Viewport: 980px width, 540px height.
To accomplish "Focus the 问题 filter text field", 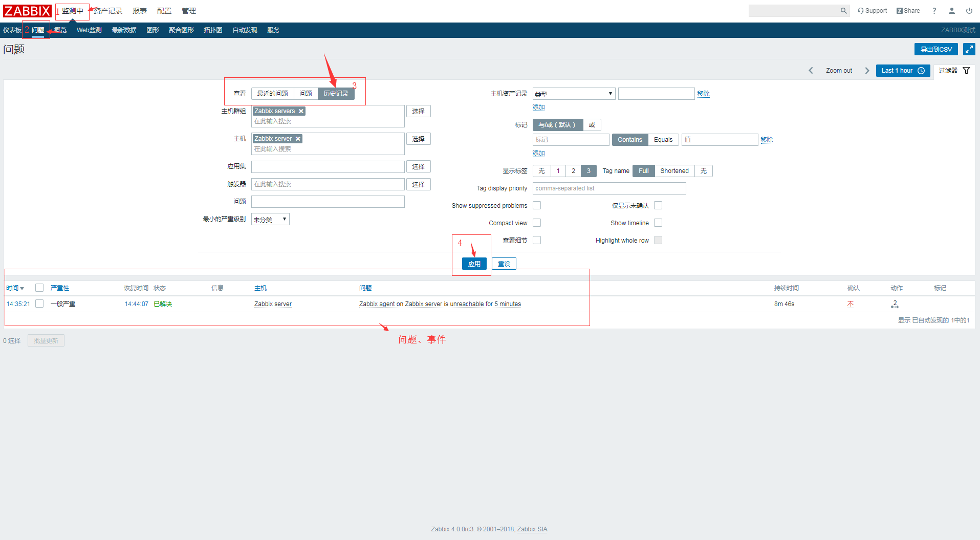I will click(x=328, y=202).
